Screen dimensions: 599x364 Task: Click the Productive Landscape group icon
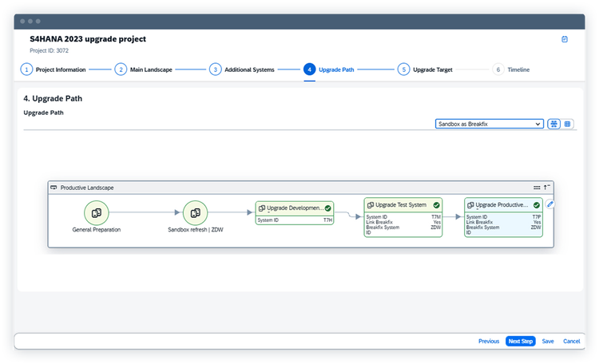coord(54,188)
